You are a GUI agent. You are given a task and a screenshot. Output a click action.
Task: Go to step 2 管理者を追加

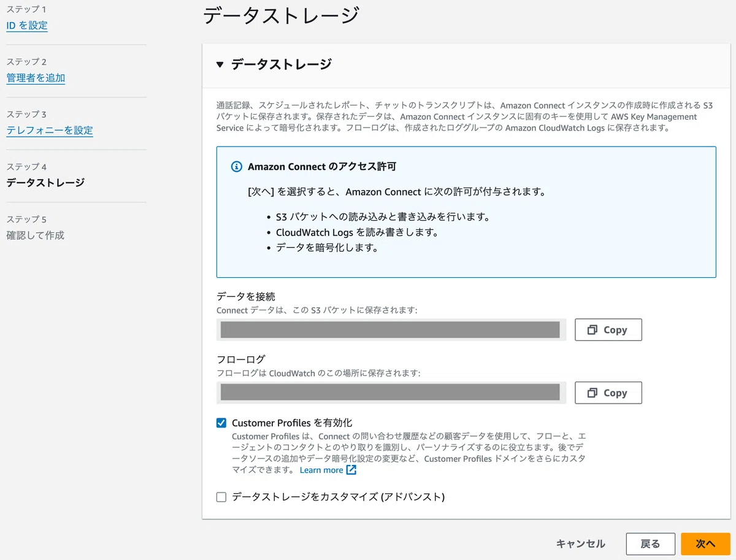click(x=36, y=78)
